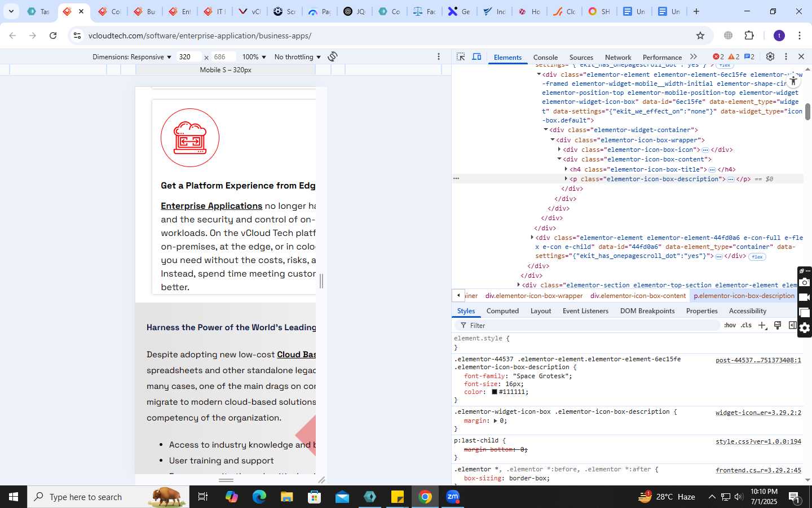Add a new style rule plus icon
Viewport: 812px width, 508px height.
tap(762, 325)
